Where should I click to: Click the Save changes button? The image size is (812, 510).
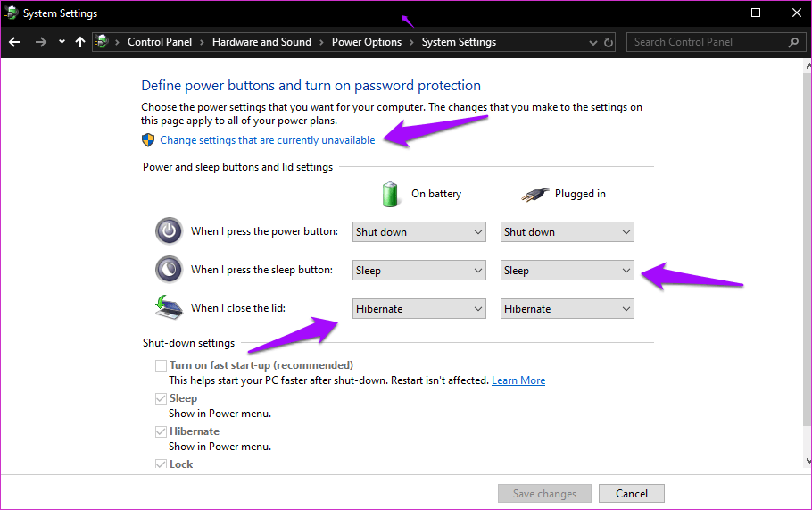544,493
